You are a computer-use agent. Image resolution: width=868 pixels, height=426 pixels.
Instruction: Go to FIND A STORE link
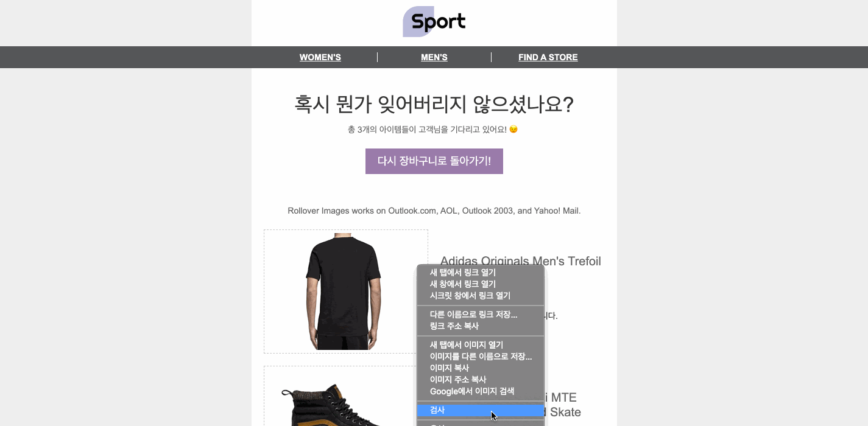[548, 57]
